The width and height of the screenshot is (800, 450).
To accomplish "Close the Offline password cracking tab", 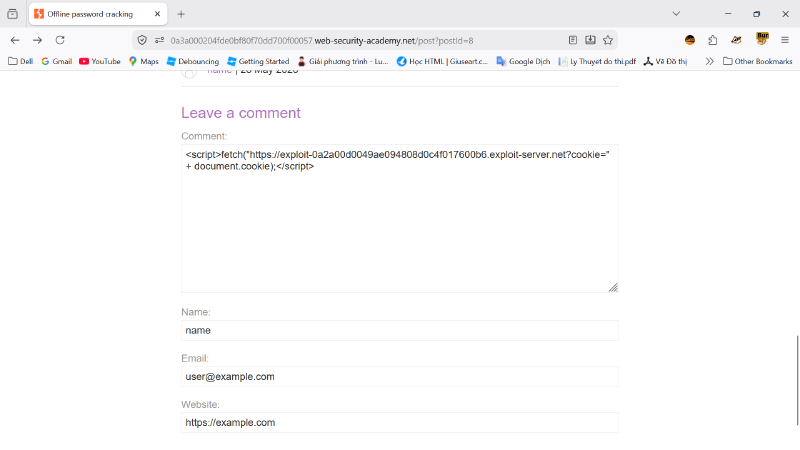I will coord(157,14).
